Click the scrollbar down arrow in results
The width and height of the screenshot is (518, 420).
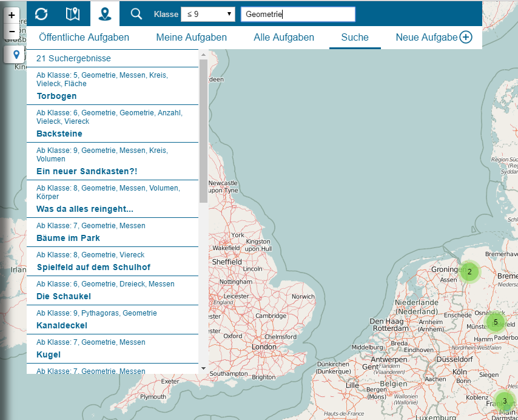203,368
